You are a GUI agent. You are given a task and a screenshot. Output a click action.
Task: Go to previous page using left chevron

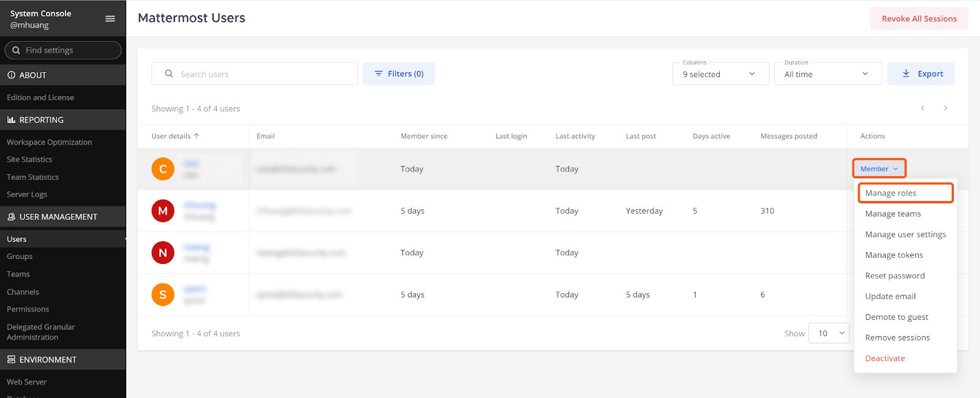pos(922,108)
